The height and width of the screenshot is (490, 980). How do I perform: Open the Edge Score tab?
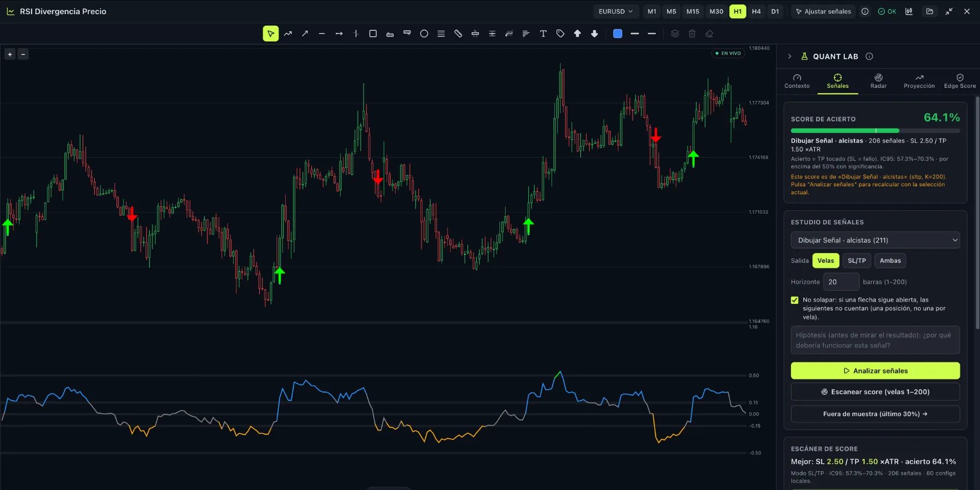(960, 82)
